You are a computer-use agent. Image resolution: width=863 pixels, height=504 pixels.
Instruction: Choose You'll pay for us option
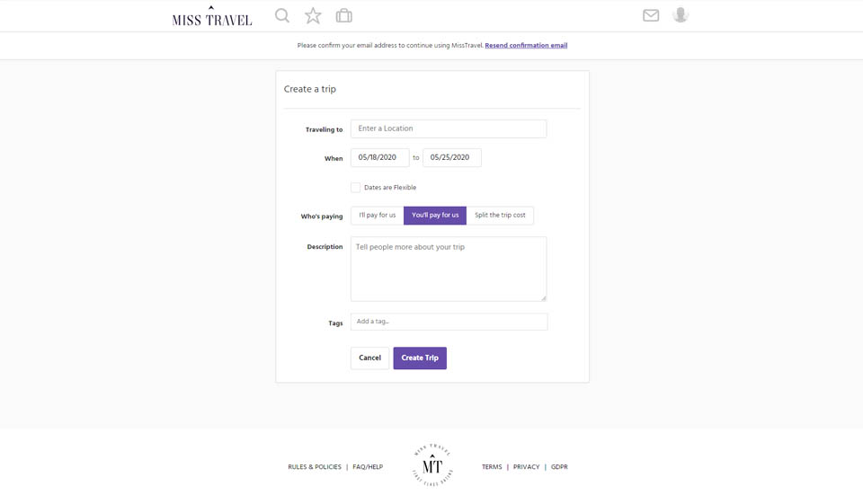[435, 216]
